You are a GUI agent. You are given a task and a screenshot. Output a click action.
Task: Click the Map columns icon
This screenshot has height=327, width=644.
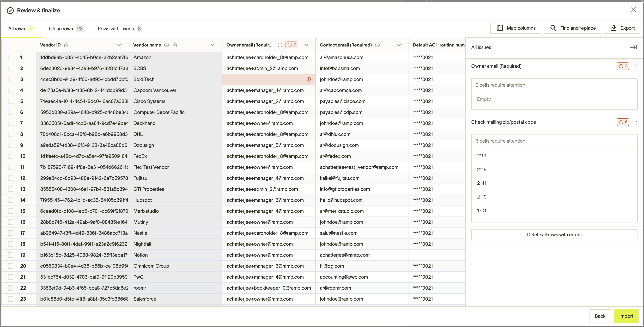coord(500,28)
